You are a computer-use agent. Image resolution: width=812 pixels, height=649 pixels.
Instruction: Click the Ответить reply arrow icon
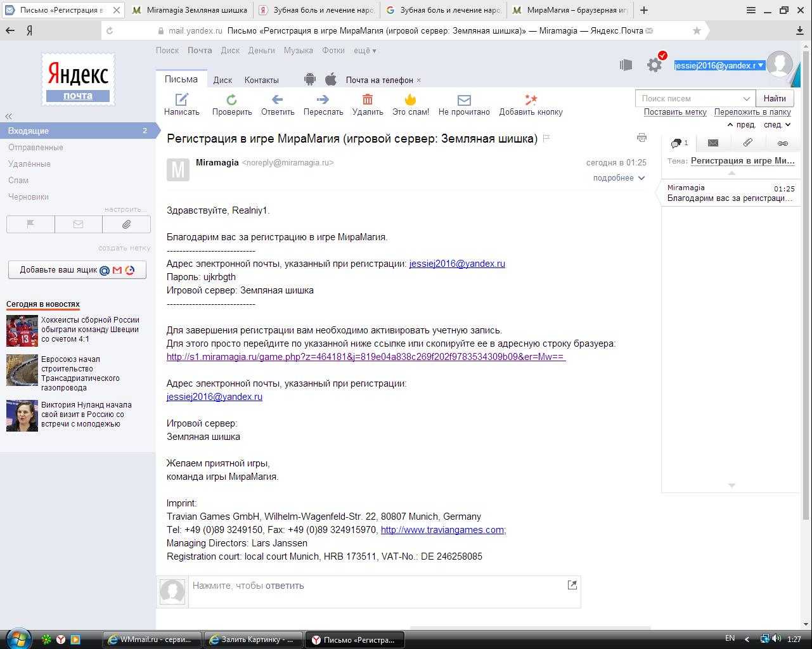[277, 100]
